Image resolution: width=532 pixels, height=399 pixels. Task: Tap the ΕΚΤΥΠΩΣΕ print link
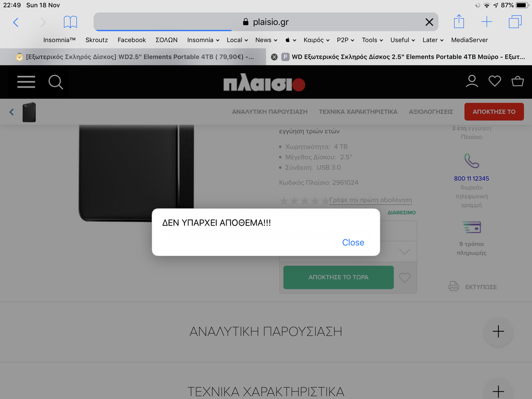pyautogui.click(x=481, y=287)
